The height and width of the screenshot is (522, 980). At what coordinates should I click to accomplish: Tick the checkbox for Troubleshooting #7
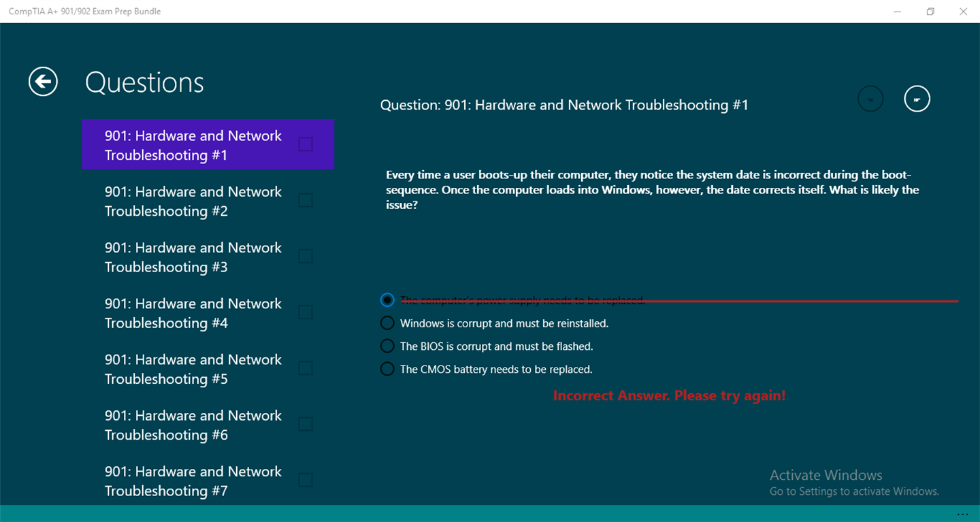[x=306, y=480]
